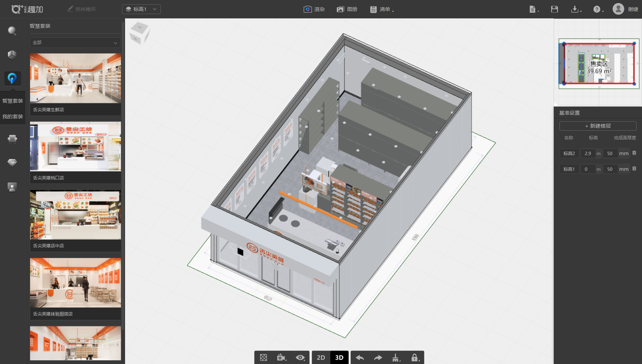The image size is (642, 364).
Task: Click the 新建楼层 add floor button
Action: pyautogui.click(x=598, y=126)
